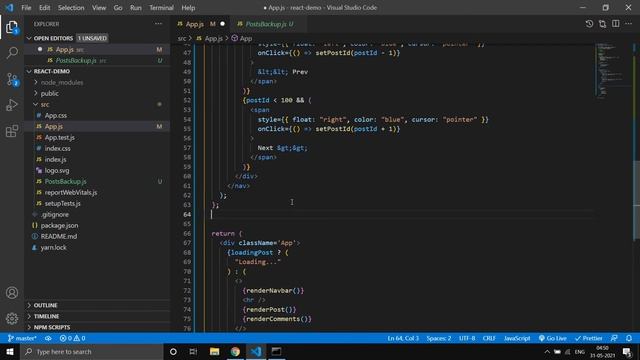Open Windows Start menu

(10, 351)
